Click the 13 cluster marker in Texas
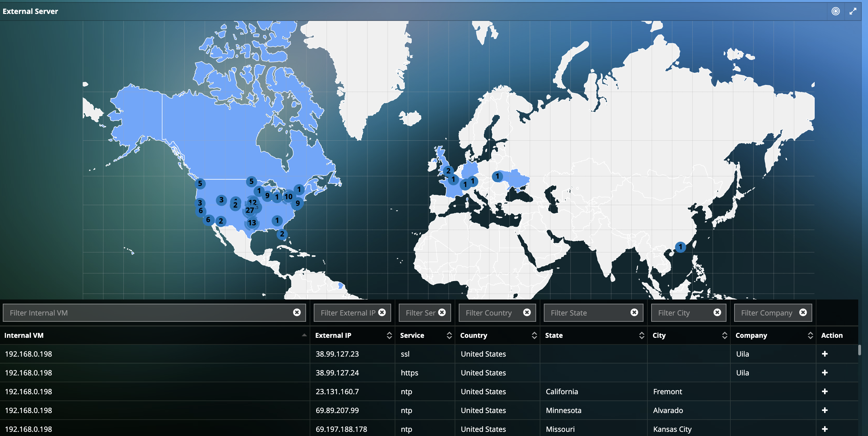 coord(252,223)
